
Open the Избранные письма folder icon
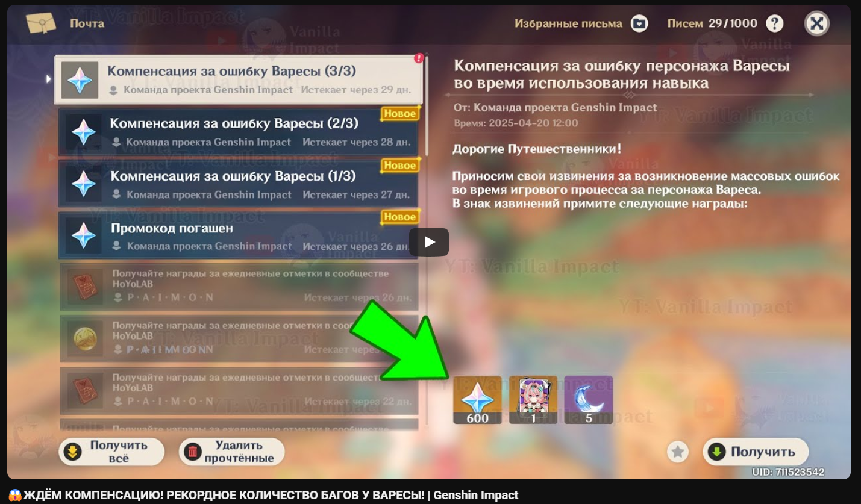point(639,23)
